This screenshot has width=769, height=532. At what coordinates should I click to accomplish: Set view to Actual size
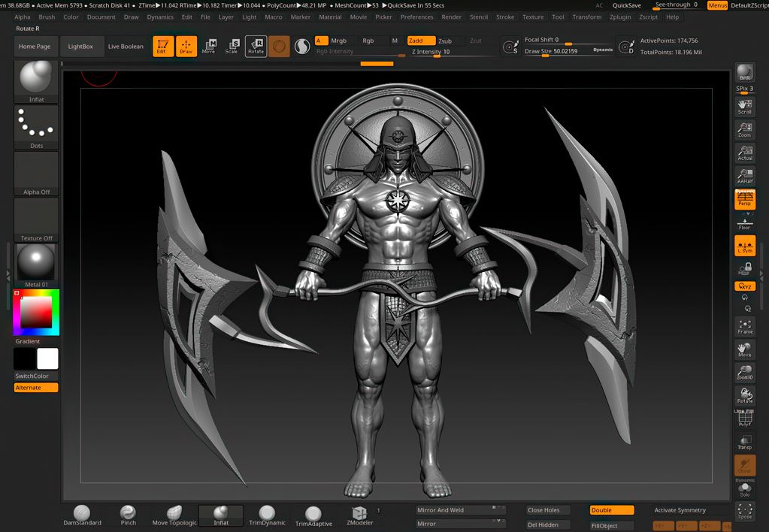744,153
